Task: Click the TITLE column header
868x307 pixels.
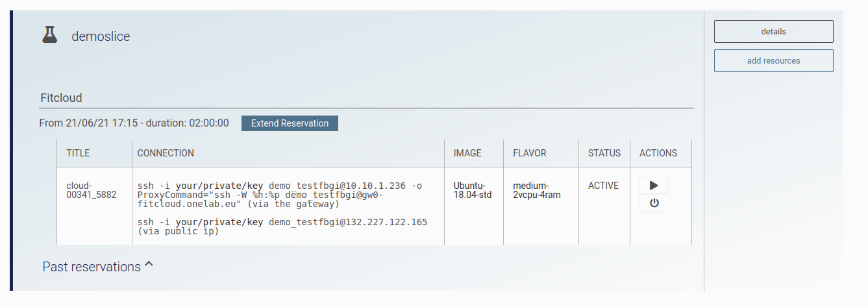Action: pos(78,153)
